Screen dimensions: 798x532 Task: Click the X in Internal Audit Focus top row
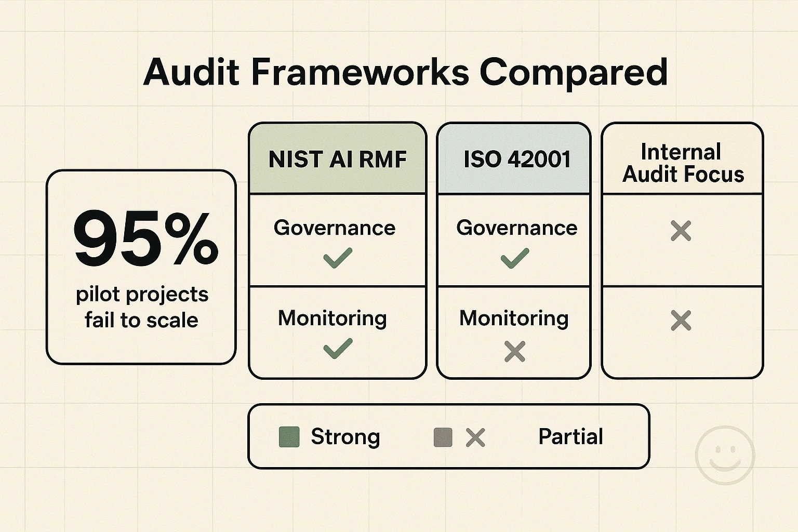(681, 230)
